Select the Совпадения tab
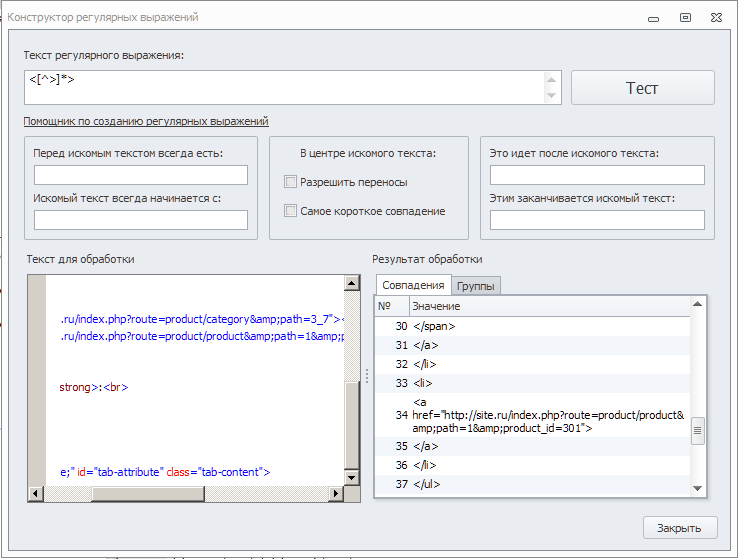 click(413, 285)
